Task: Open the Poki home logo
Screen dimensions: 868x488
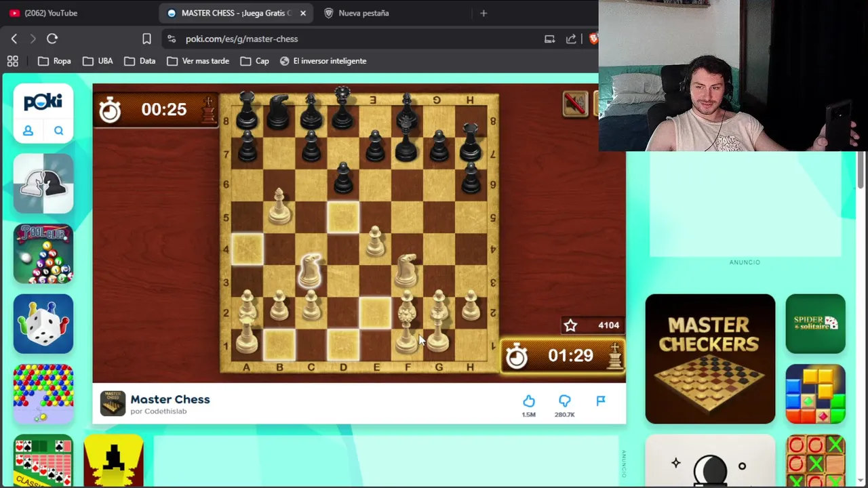Action: (x=43, y=102)
